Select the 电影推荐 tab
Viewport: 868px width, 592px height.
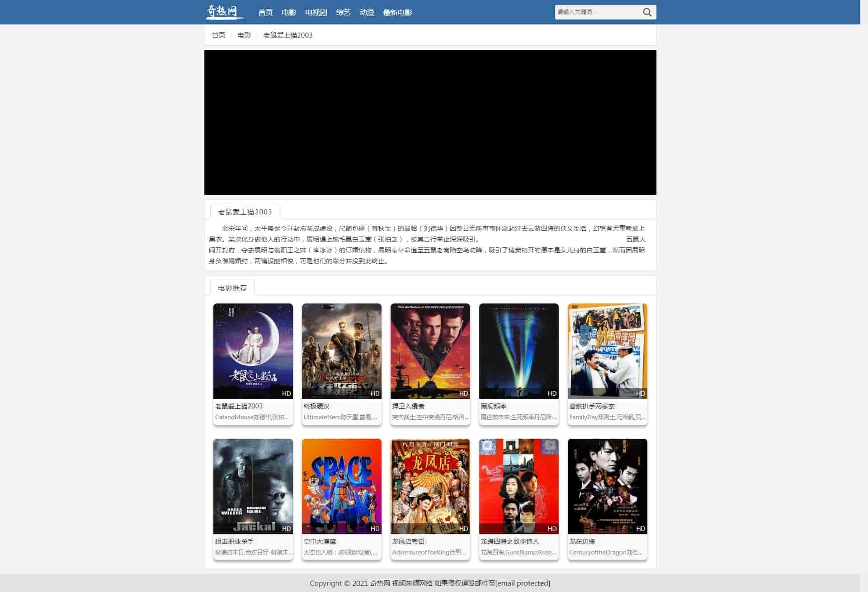point(232,288)
